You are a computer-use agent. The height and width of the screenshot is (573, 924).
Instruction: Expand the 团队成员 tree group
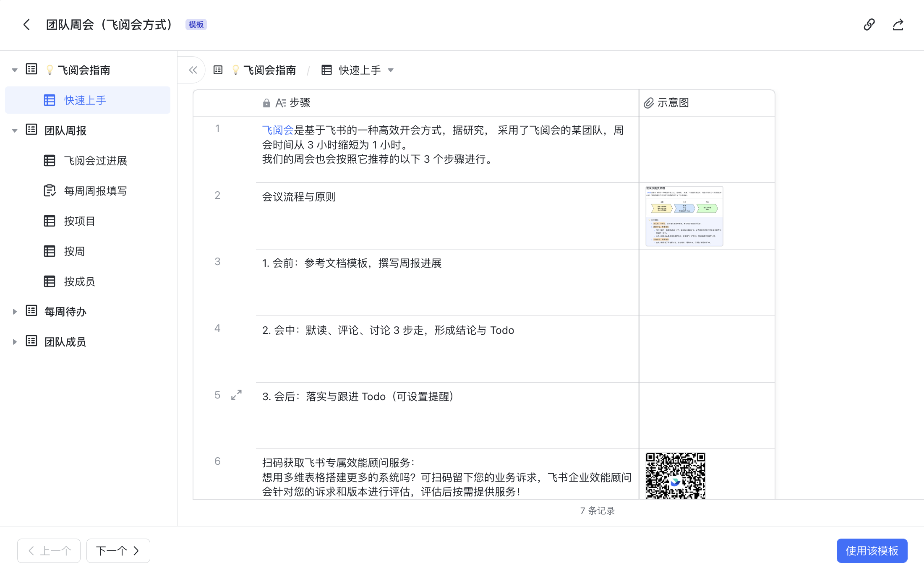15,342
